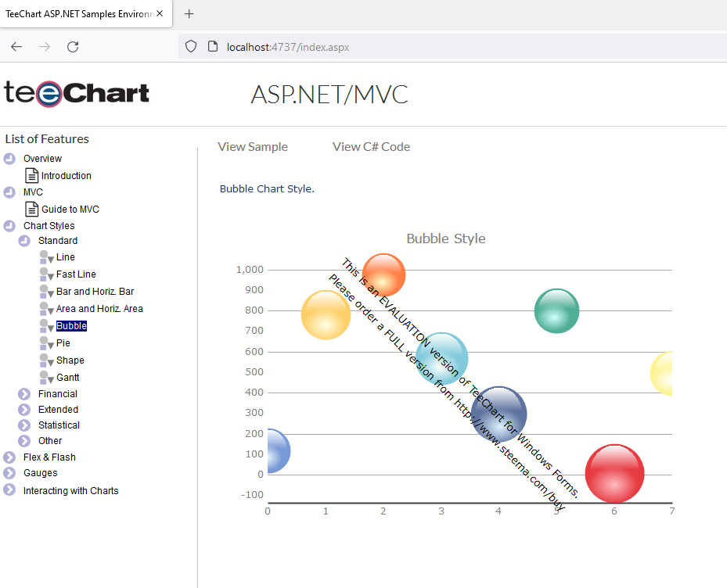Click the Introduction document icon
This screenshot has height=588, width=727.
tap(31, 176)
